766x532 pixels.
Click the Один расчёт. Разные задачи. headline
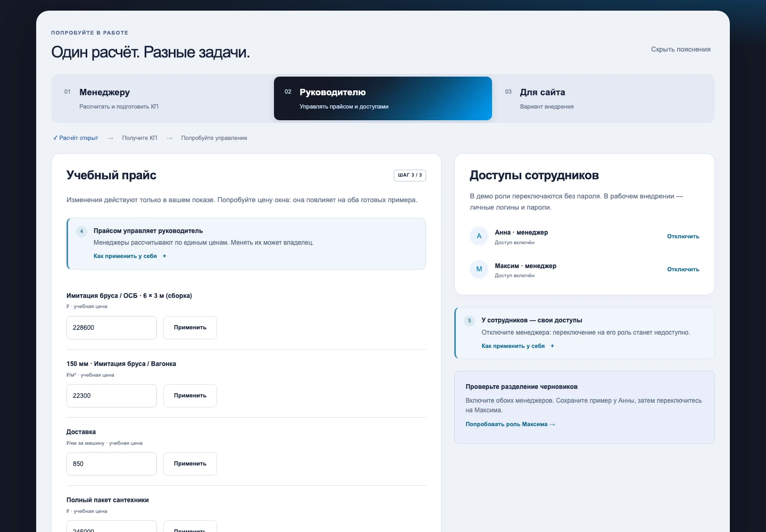point(151,52)
